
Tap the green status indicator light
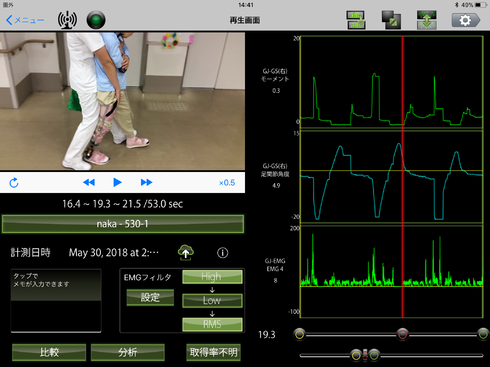click(x=96, y=20)
